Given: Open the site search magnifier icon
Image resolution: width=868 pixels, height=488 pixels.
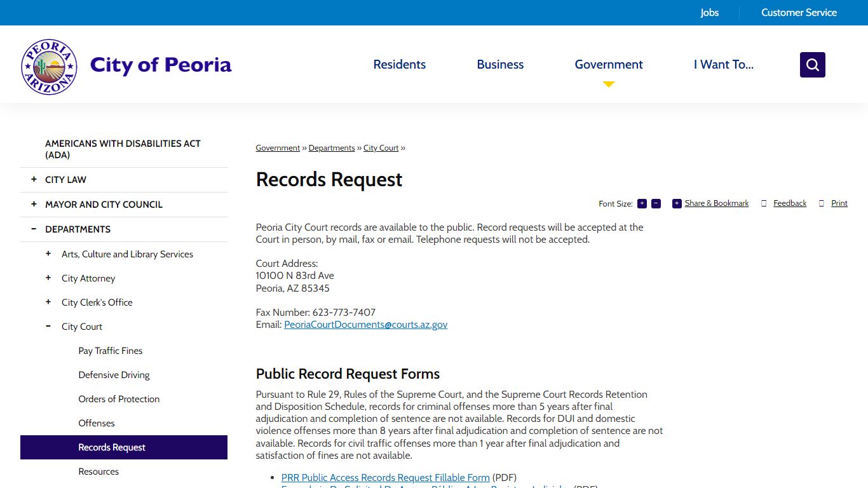Looking at the screenshot, I should (x=812, y=65).
